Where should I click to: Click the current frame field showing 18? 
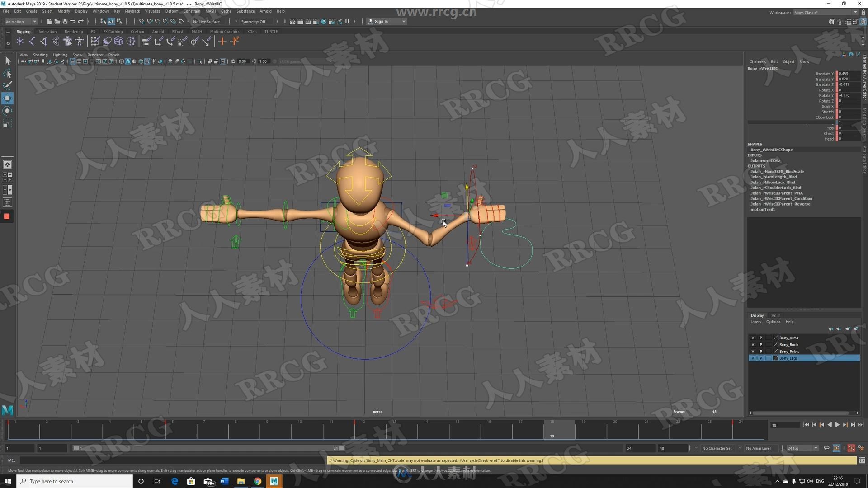tap(785, 425)
